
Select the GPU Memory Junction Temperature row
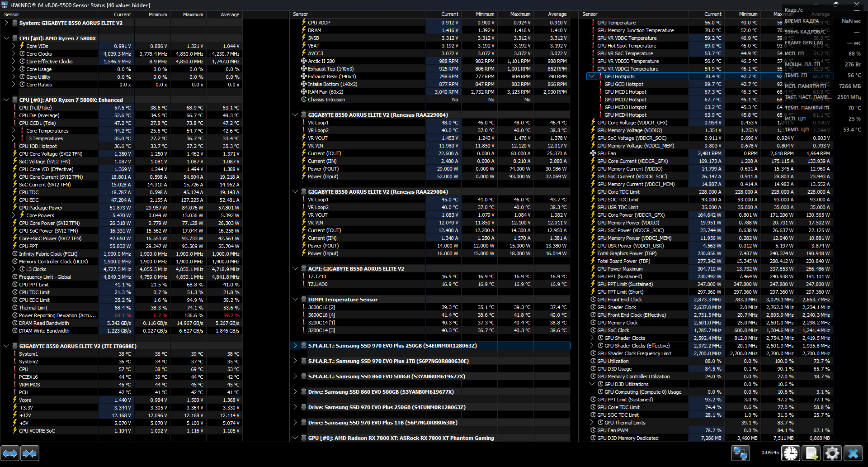[x=706, y=30]
